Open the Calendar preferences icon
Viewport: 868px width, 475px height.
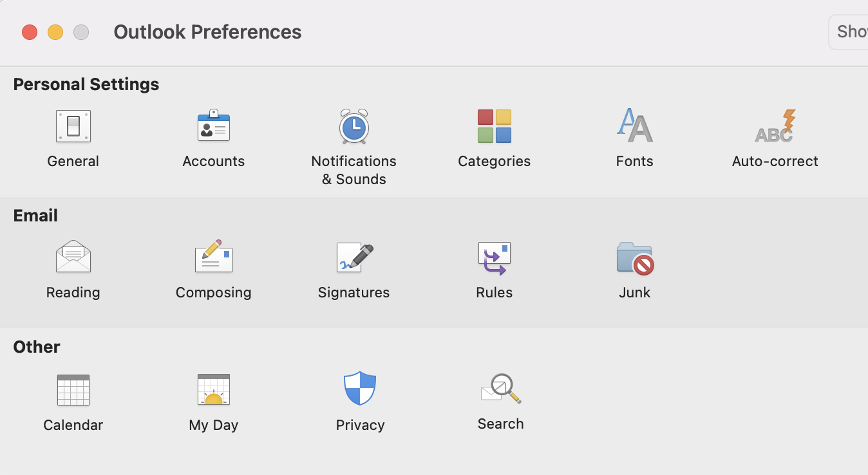click(x=73, y=390)
